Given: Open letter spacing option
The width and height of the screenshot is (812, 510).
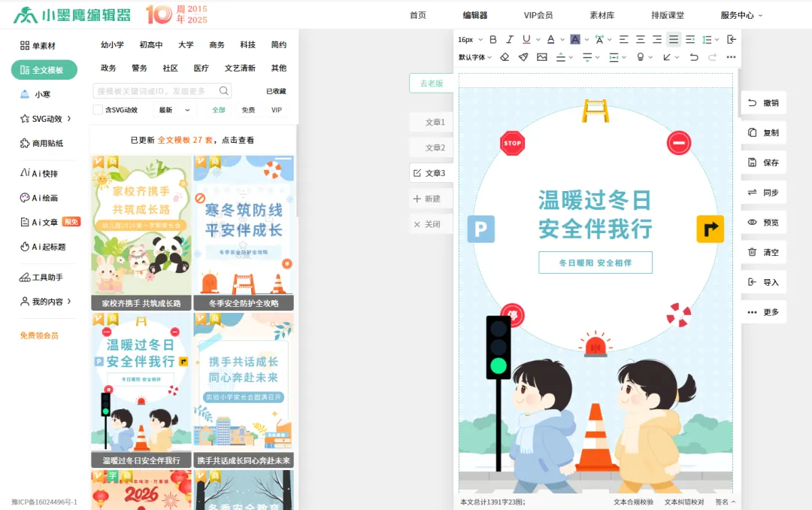Looking at the screenshot, I should pos(599,39).
